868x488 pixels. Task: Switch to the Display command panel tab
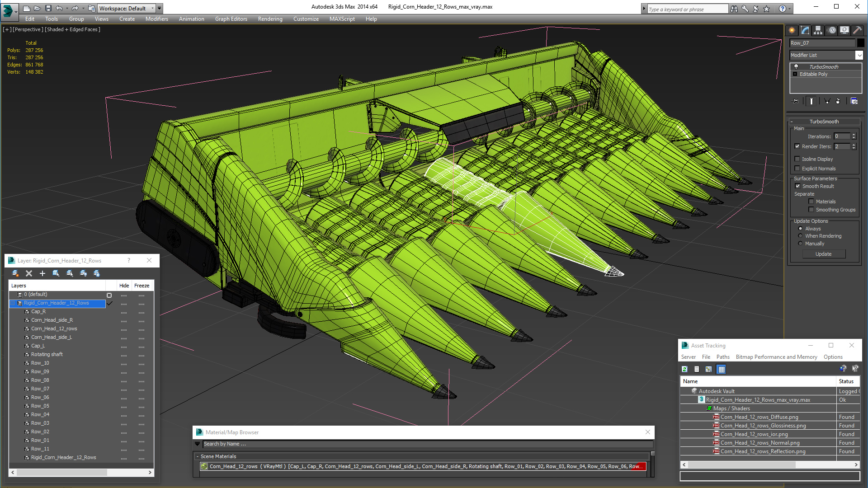pos(844,30)
